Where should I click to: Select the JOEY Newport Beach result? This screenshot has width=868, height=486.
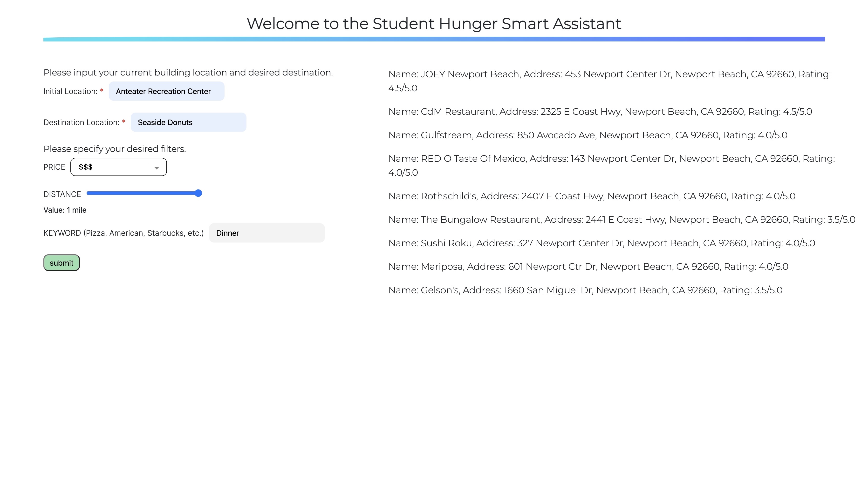[x=609, y=81]
